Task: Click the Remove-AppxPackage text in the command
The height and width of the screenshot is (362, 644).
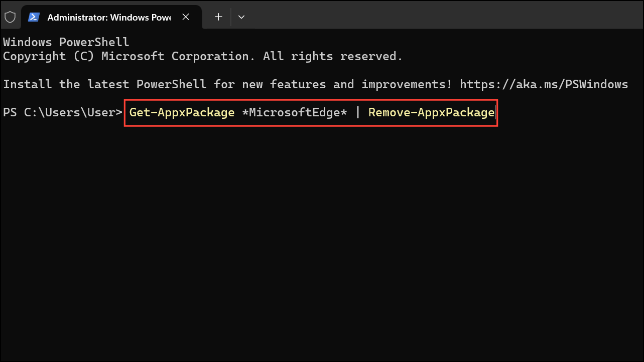Action: pyautogui.click(x=431, y=112)
